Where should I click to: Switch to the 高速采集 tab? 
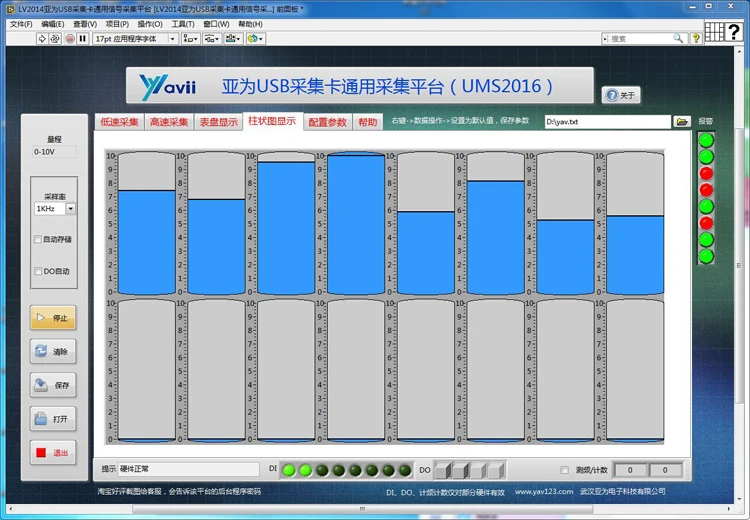click(169, 122)
